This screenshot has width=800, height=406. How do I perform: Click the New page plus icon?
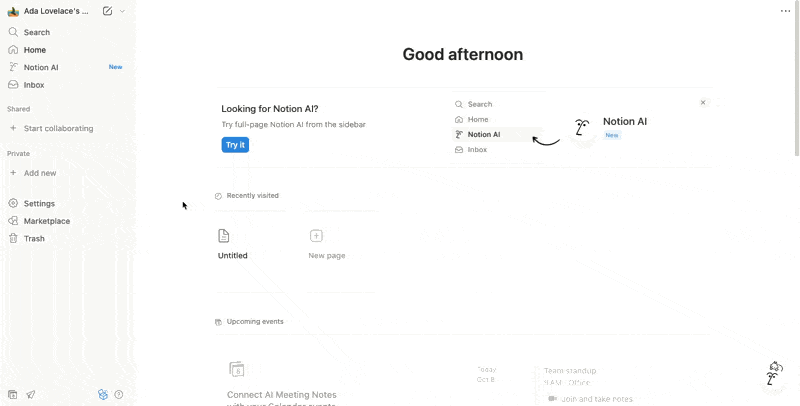(316, 236)
